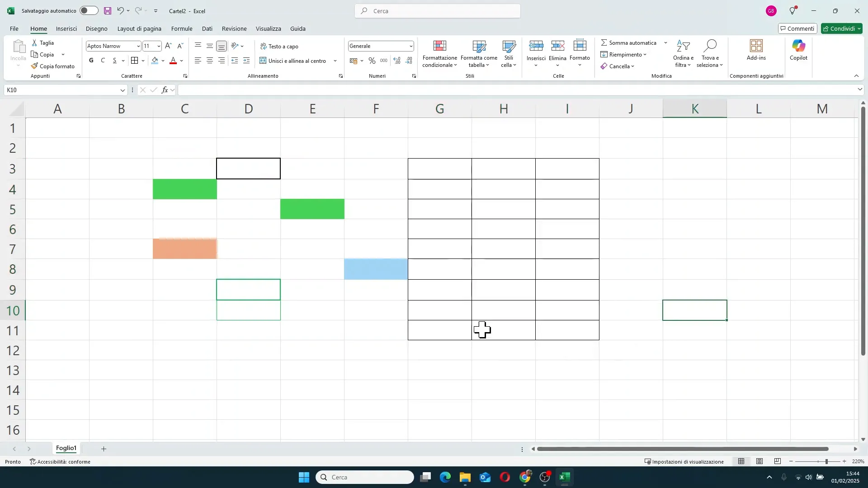
Task: Click the Cut (Taglia) scissors icon
Action: 34,42
